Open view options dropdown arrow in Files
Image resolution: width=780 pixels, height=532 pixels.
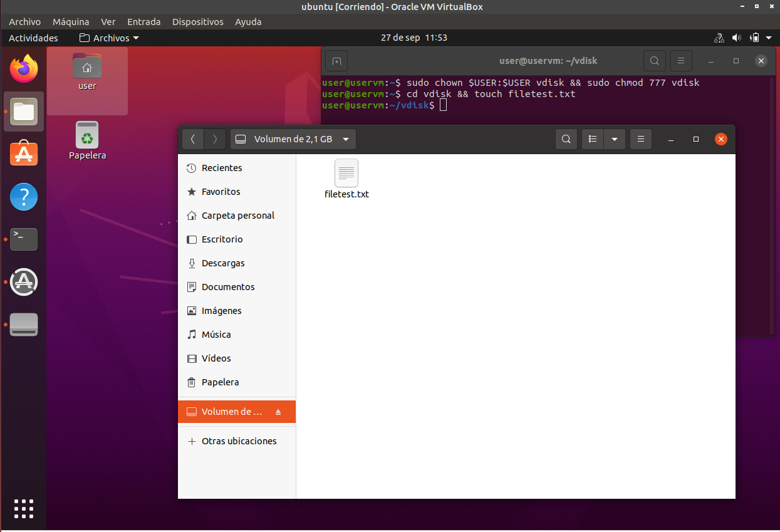pyautogui.click(x=615, y=139)
